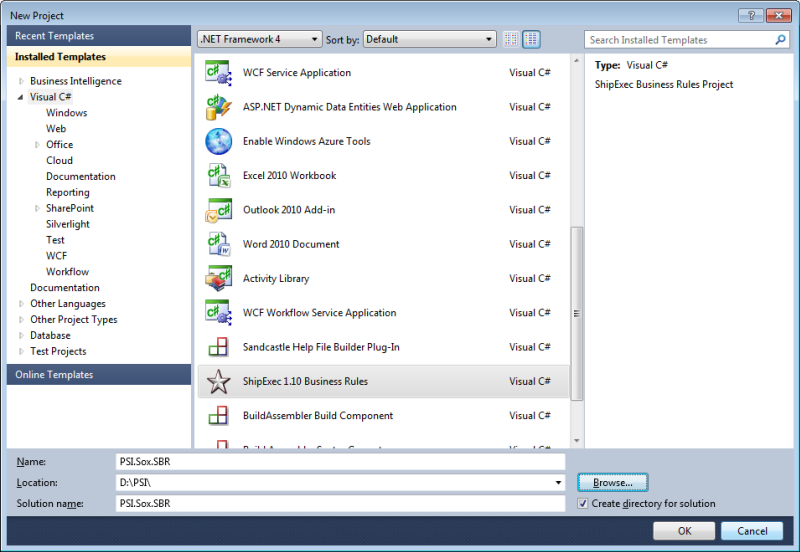Open the Online Templates section

tap(98, 375)
